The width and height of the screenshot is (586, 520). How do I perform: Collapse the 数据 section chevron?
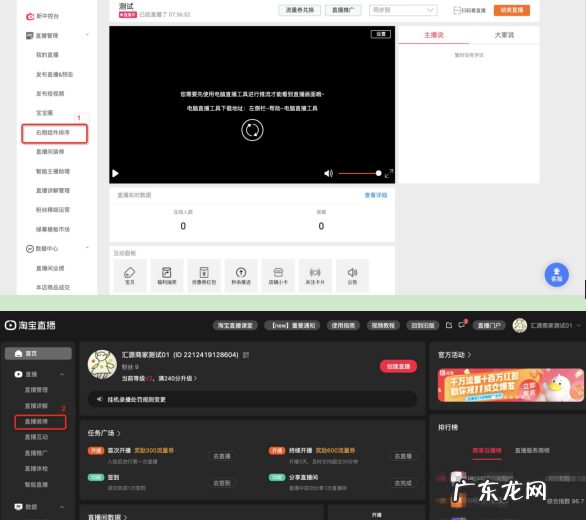(62, 507)
